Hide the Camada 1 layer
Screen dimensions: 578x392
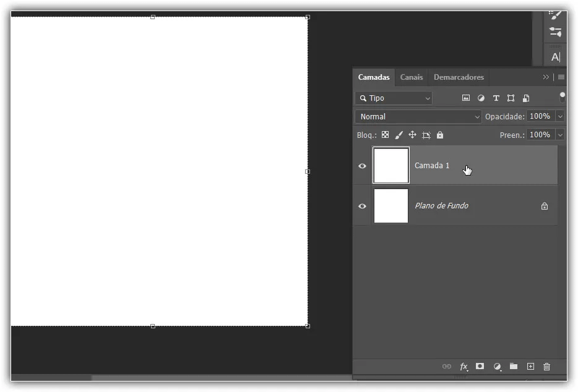click(x=363, y=166)
